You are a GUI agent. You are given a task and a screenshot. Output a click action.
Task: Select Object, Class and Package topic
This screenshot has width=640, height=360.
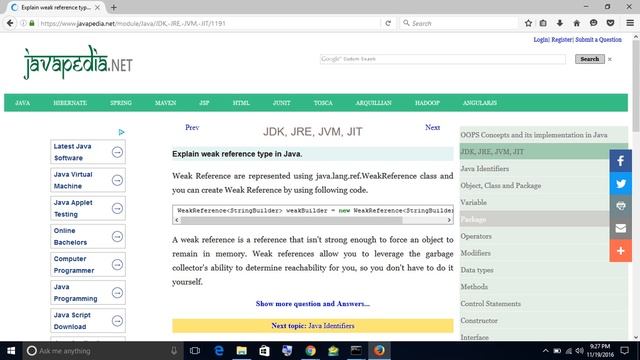[501, 185]
